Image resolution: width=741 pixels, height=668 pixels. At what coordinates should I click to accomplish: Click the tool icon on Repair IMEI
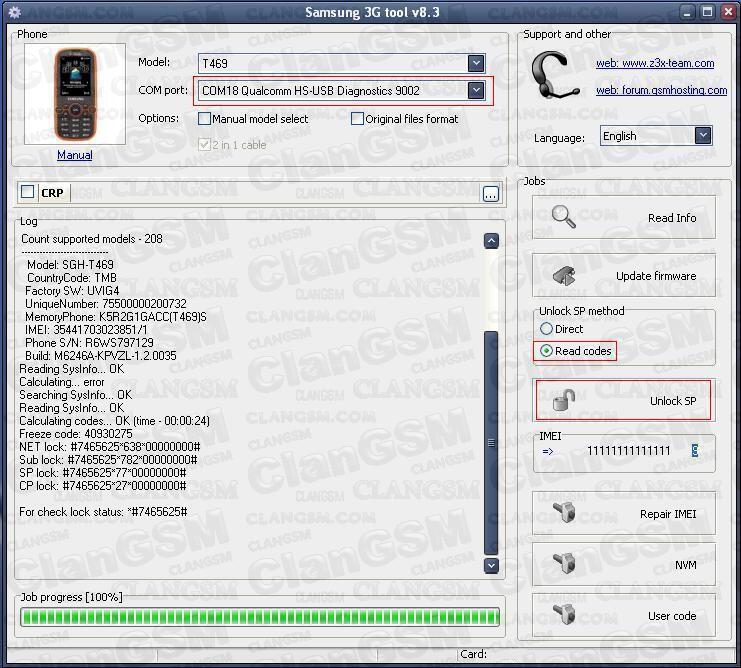point(564,513)
